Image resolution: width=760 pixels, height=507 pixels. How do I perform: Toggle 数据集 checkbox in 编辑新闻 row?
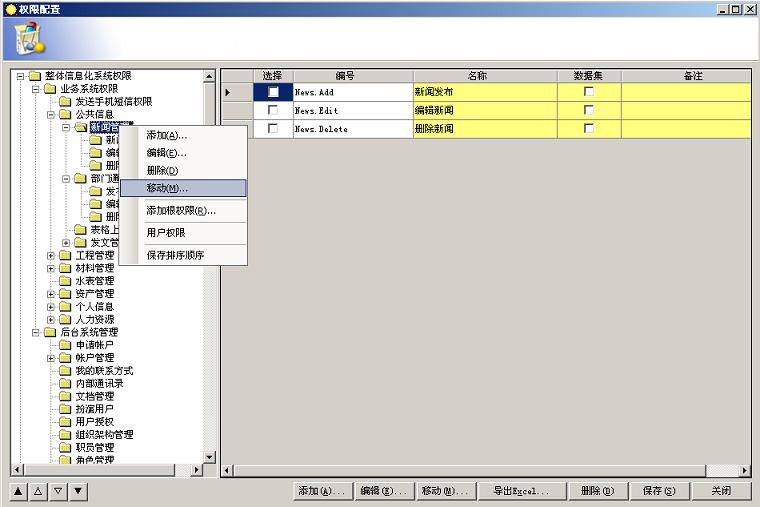point(589,110)
